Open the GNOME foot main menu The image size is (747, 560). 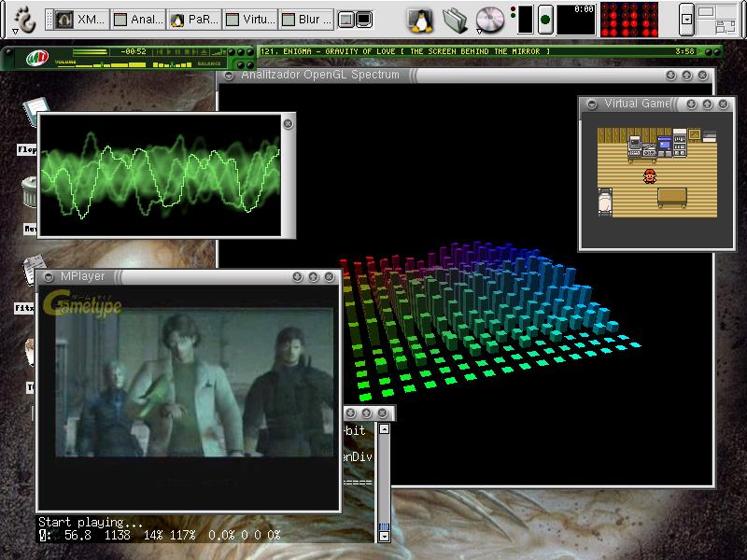25,19
